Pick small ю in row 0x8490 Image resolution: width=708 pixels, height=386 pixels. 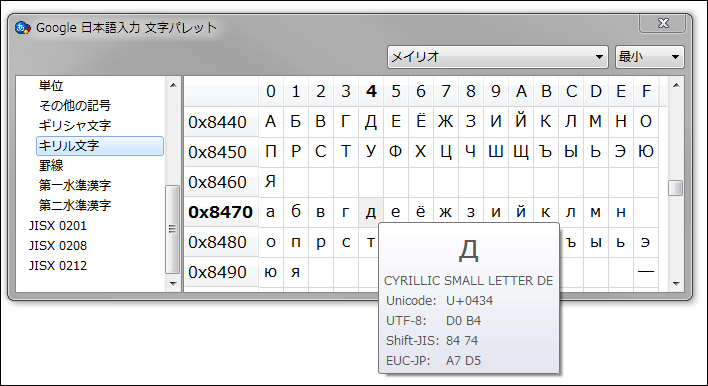(271, 272)
